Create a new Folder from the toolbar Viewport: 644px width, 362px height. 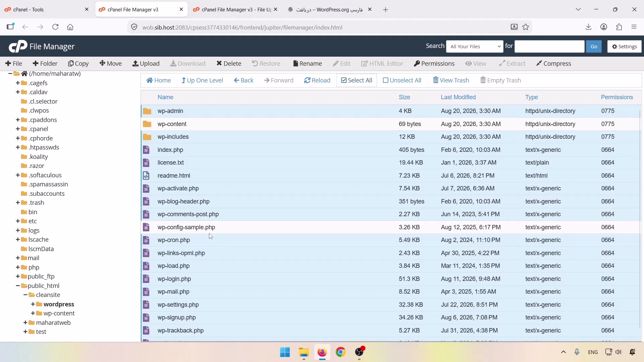(45, 64)
